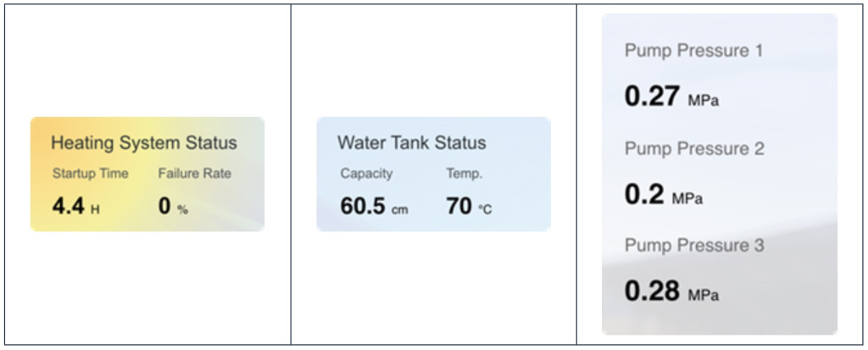Click the 4.4 H startup value
Screen dimensions: 868x350
click(76, 207)
